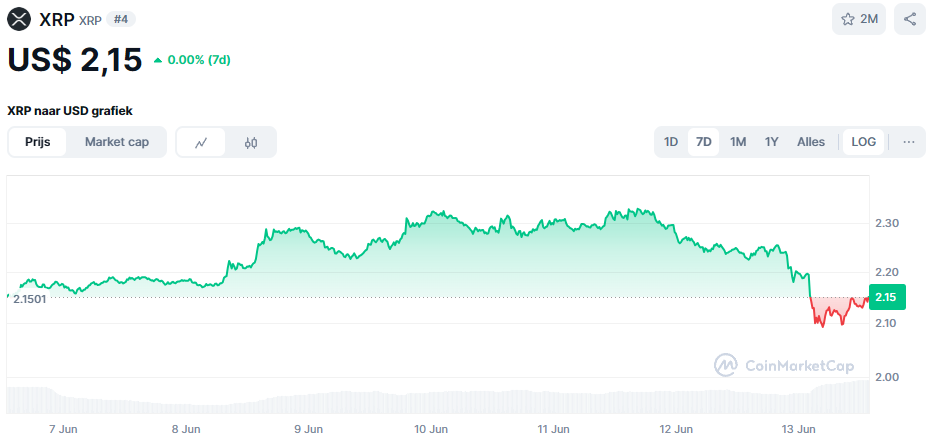The height and width of the screenshot is (438, 928).
Task: Click the 12 Jun date label
Action: click(x=675, y=429)
